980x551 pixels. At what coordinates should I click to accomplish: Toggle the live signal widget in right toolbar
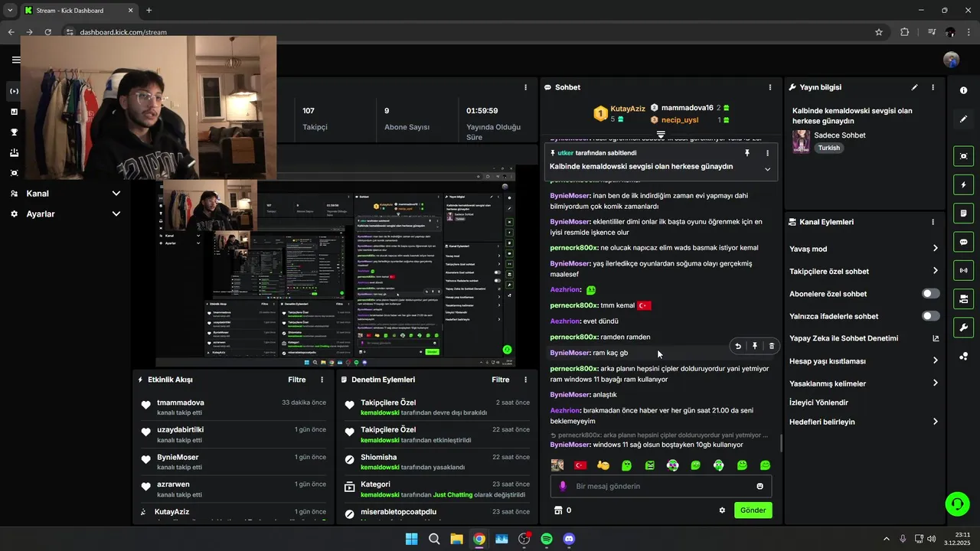[963, 270]
